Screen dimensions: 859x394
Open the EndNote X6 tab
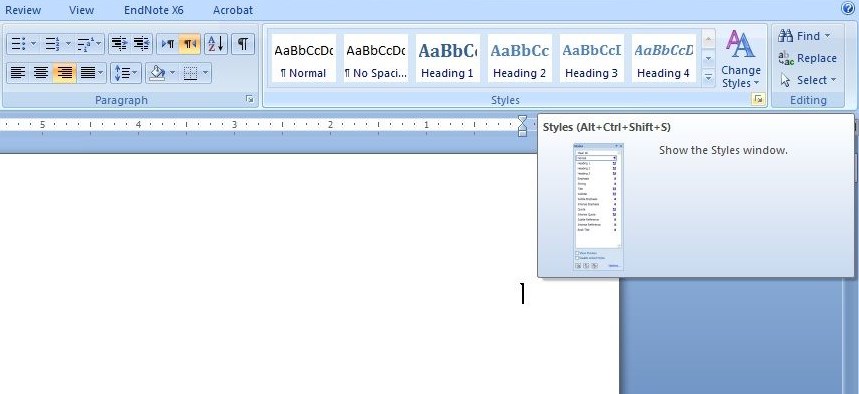[154, 10]
